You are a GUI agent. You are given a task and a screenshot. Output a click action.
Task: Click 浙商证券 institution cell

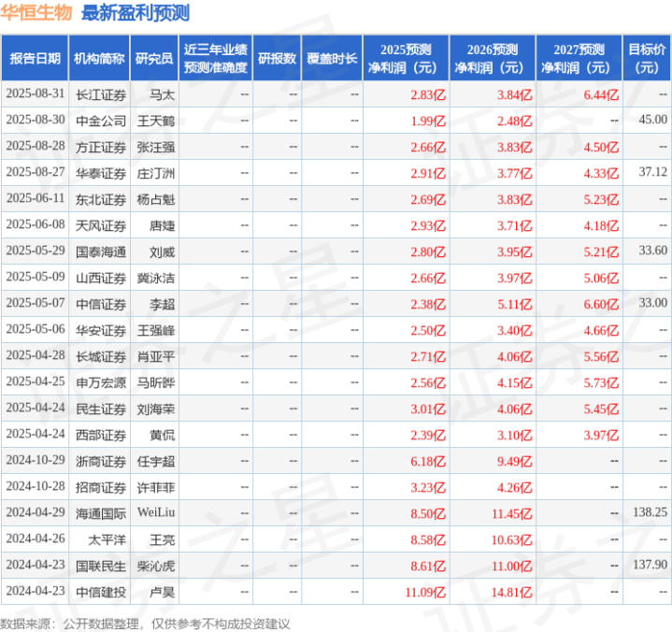(101, 461)
